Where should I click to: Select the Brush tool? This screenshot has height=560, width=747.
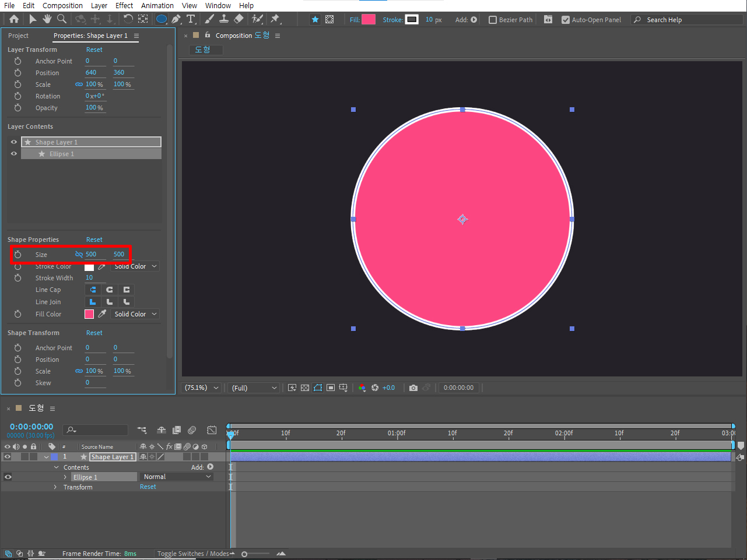(x=209, y=19)
